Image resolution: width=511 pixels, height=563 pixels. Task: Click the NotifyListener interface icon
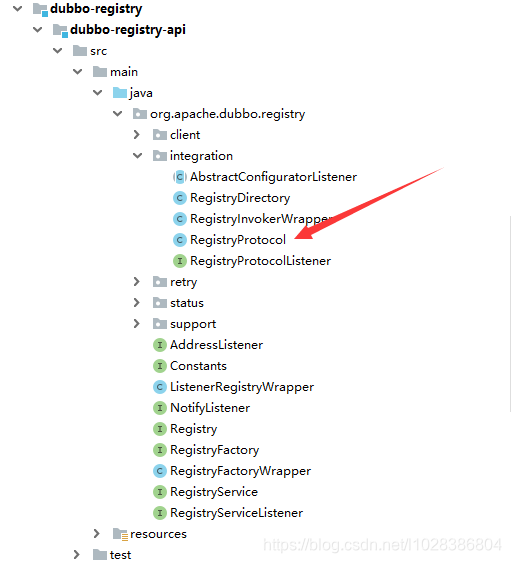160,408
